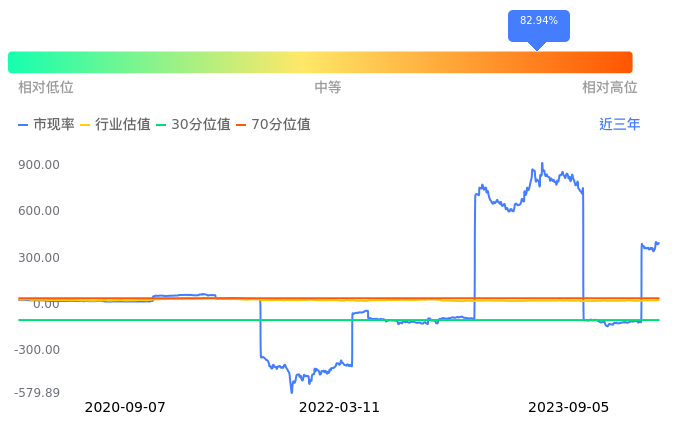Open the 近三年 time range selector
This screenshot has width=686, height=442.
point(619,125)
